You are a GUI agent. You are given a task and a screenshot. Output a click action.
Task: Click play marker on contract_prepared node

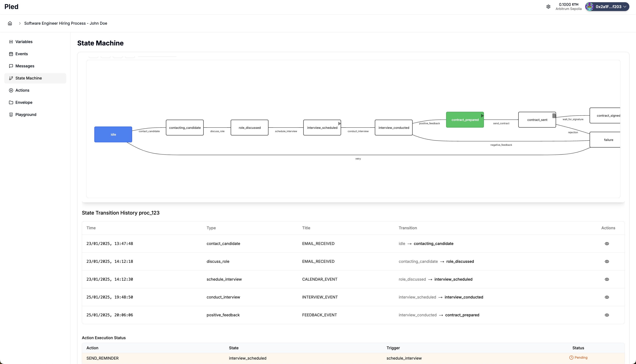tap(482, 116)
